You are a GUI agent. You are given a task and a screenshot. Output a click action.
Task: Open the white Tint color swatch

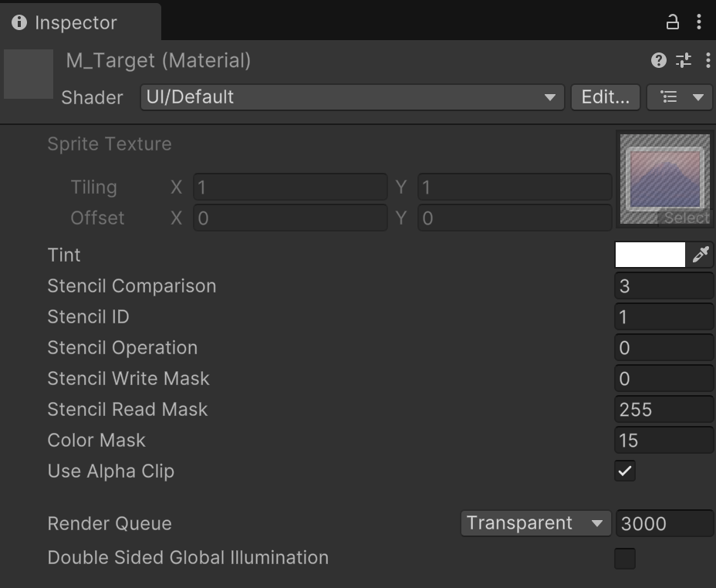click(650, 255)
